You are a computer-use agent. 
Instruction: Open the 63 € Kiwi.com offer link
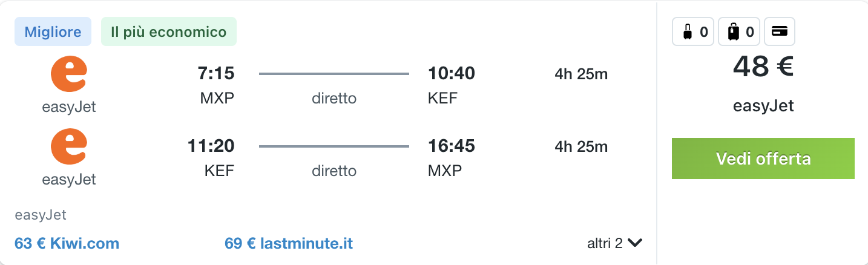pos(67,244)
